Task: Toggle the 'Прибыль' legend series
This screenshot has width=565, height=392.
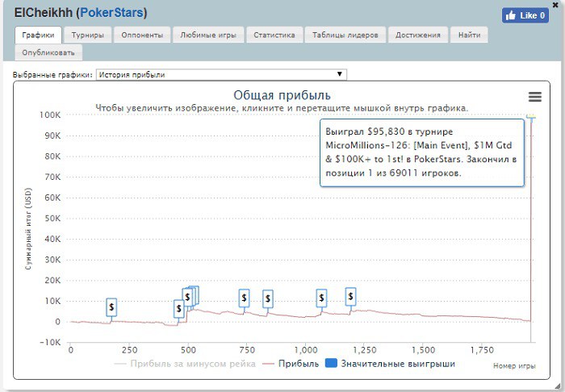Action: pyautogui.click(x=290, y=364)
